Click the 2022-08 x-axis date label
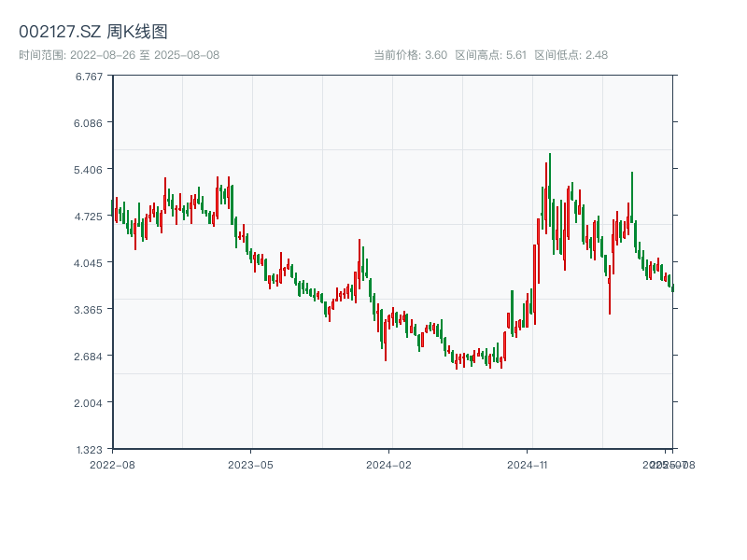Viewport: 747px width, 560px height. coord(112,464)
